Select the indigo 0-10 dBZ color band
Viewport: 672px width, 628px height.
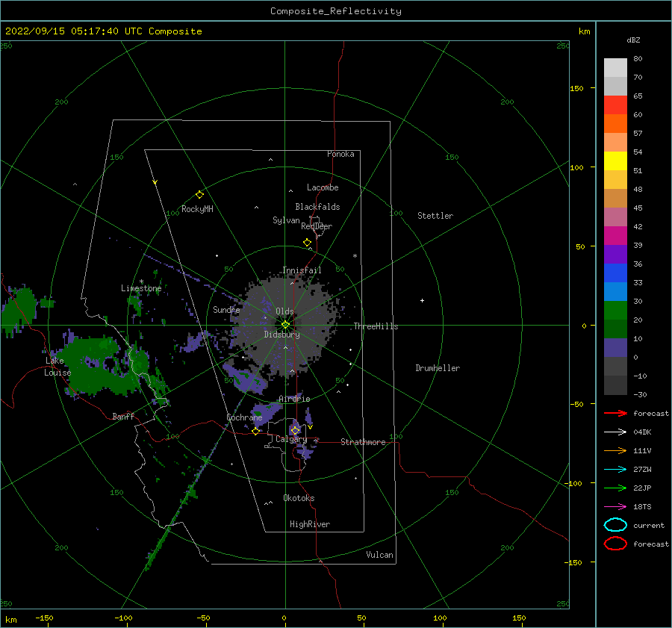coord(615,348)
